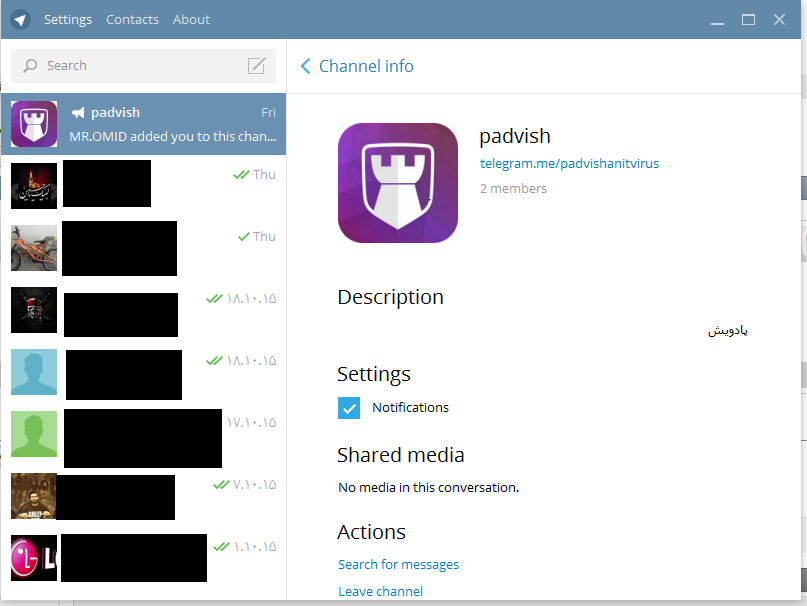Click 'MR.OMID added you to this chan...' preview
Viewport: 807px width, 606px height.
click(x=172, y=136)
